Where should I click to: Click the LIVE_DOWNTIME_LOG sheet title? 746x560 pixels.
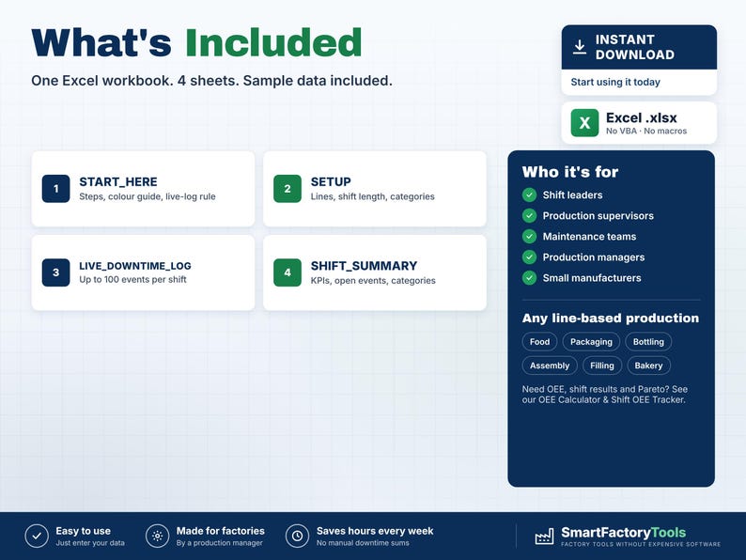pyautogui.click(x=135, y=266)
